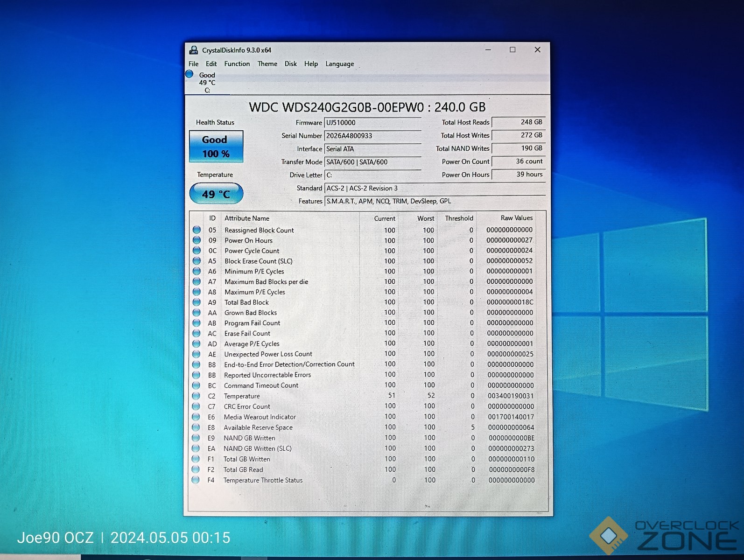Open the Disk menu
The image size is (744, 560).
pos(290,64)
